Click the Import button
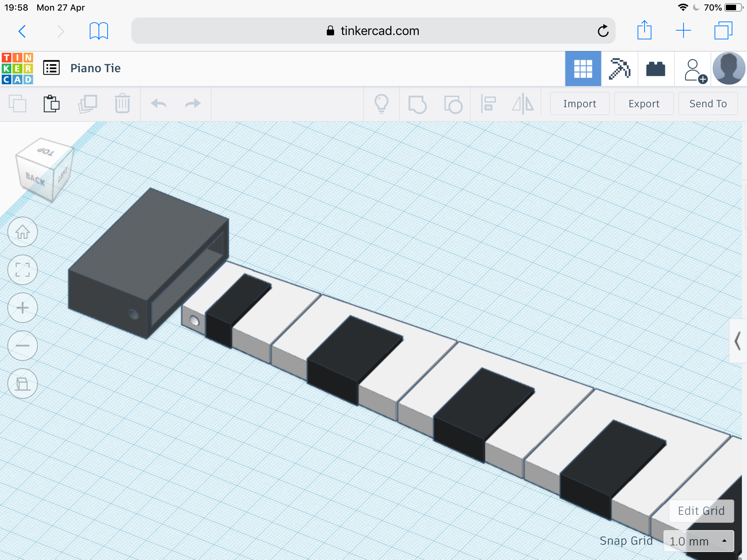 pos(580,104)
